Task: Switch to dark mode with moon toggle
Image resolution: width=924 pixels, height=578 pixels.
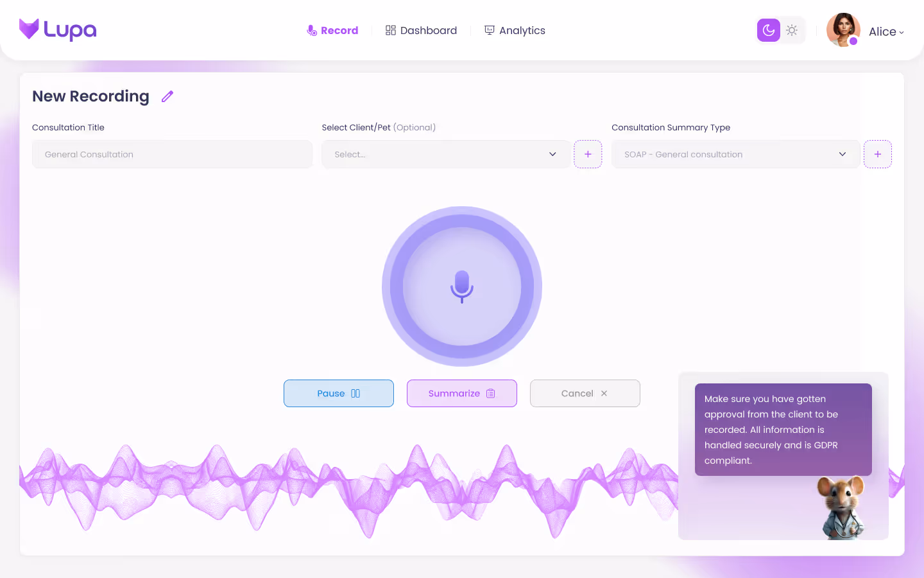Action: [769, 30]
